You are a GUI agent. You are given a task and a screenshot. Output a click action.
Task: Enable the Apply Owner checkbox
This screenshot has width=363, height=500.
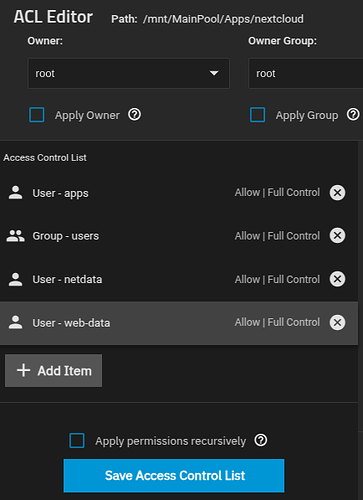pos(37,115)
